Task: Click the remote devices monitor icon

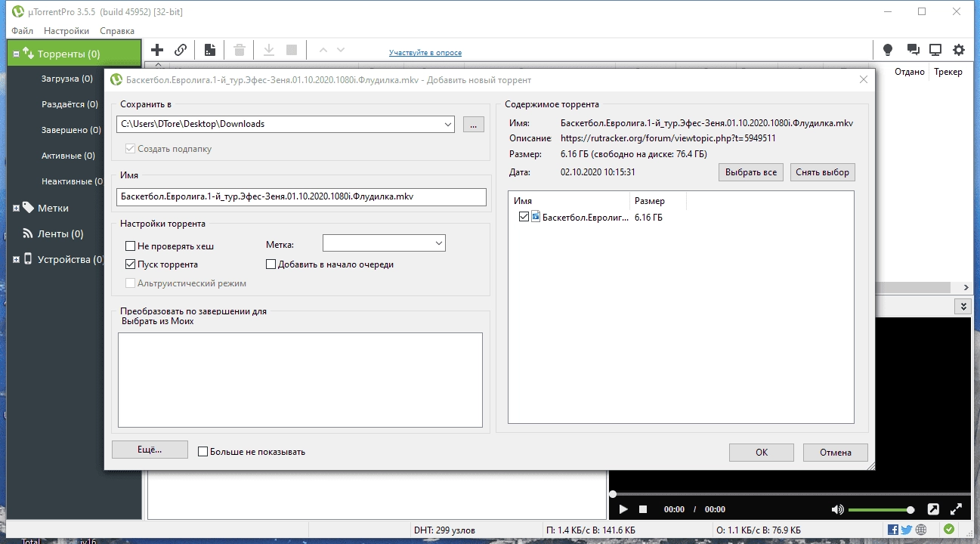Action: click(935, 48)
